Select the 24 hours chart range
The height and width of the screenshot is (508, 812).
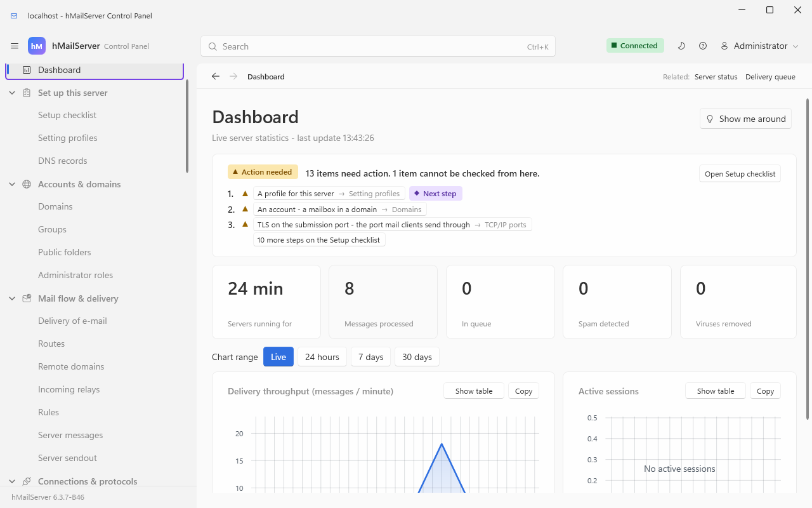[x=322, y=357]
